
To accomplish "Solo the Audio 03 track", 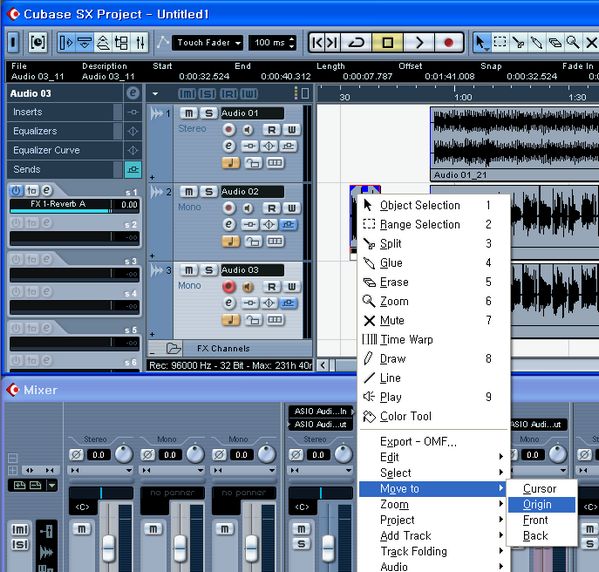I will (209, 270).
